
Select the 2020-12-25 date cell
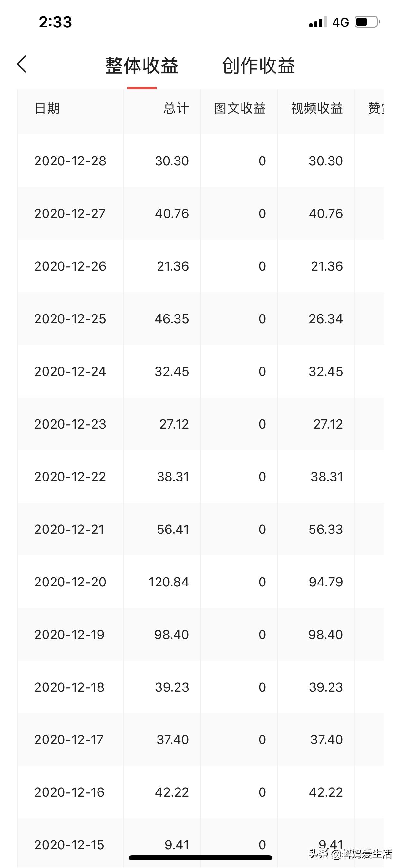70,319
